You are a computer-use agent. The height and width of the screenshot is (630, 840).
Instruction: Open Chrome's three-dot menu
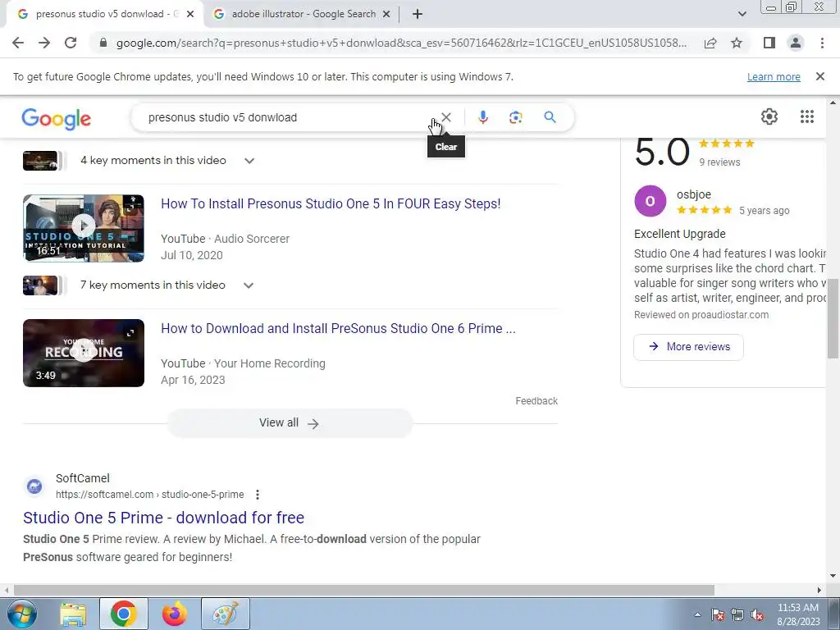(822, 43)
